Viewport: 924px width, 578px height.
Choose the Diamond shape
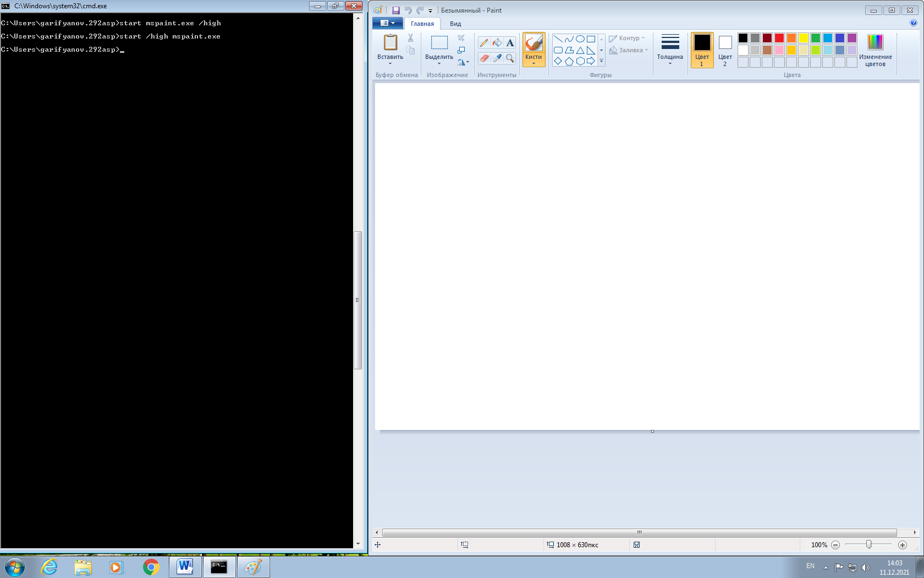(x=558, y=61)
